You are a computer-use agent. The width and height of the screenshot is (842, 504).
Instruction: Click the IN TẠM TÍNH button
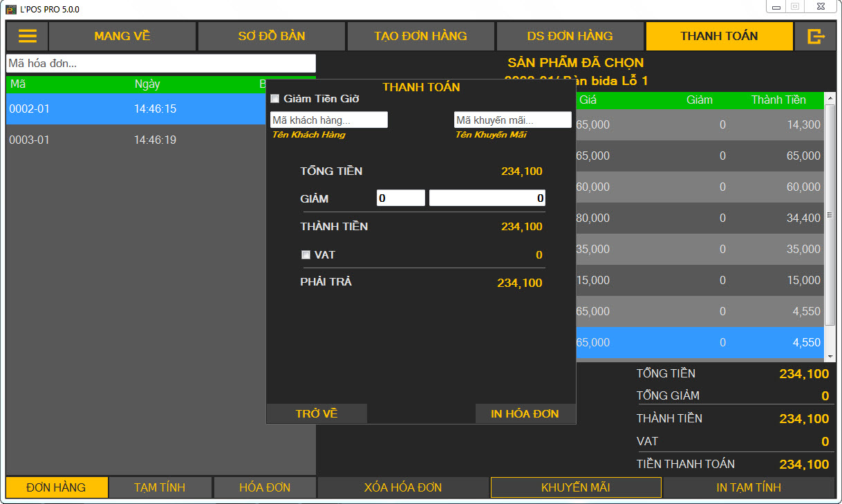coord(749,487)
